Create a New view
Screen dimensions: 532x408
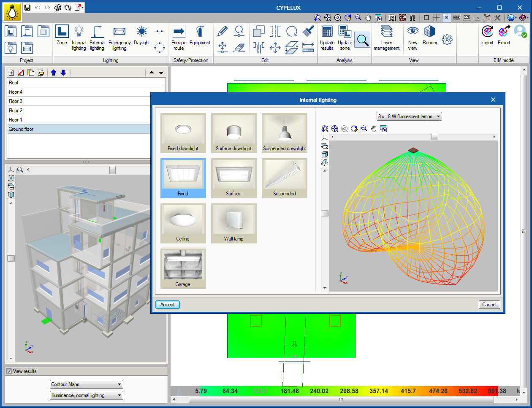click(413, 38)
